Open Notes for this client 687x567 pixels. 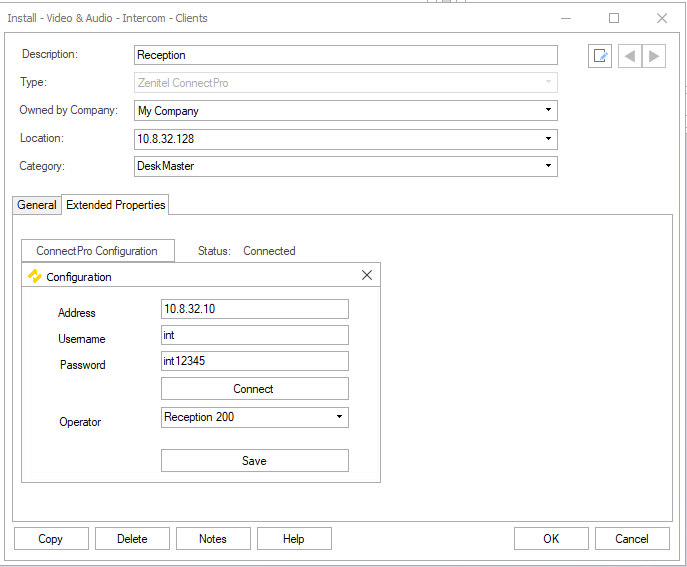point(213,539)
